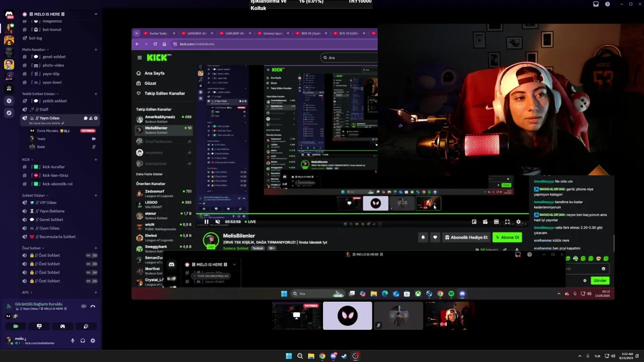Collapse Özel Sohbet category
The image size is (644, 362).
click(x=33, y=248)
